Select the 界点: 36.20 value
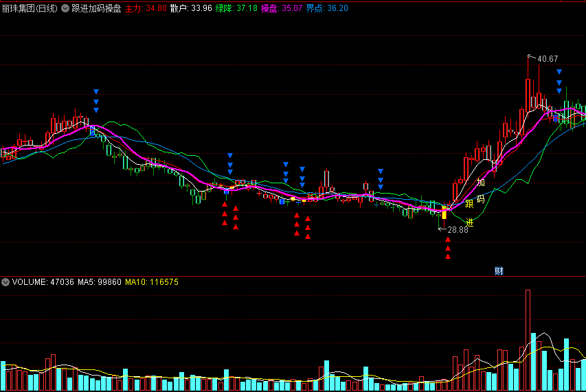The width and height of the screenshot is (586, 392). click(327, 8)
